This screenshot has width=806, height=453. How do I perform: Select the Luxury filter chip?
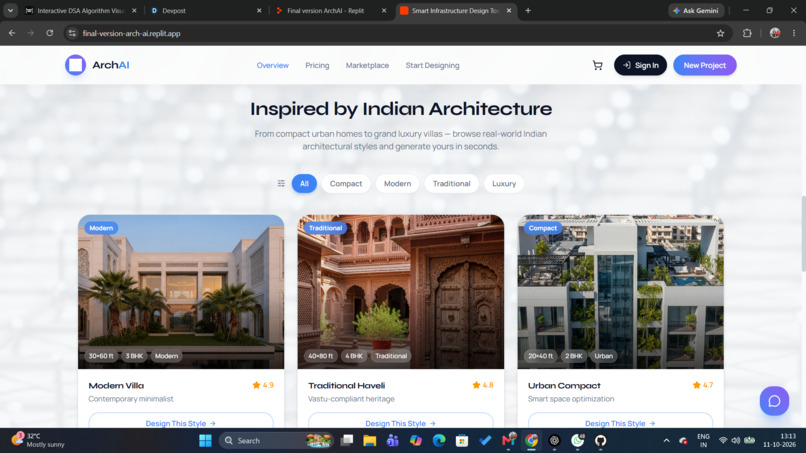pyautogui.click(x=504, y=184)
